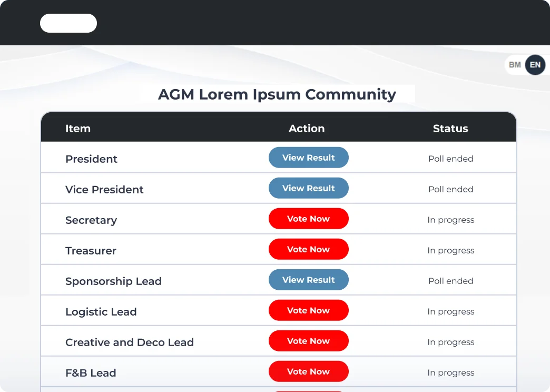Click the Sponsorship Lead Poll ended status
This screenshot has height=392, width=550.
(x=450, y=281)
